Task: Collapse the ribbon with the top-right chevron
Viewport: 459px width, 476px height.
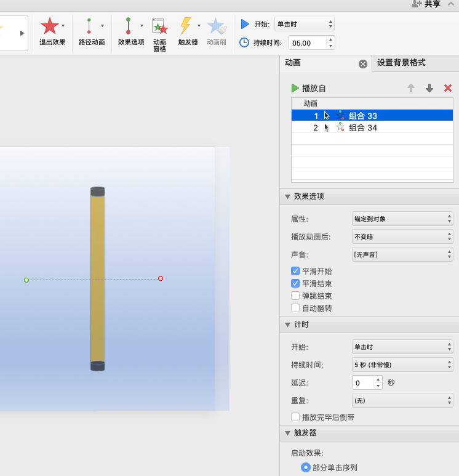Action: [451, 4]
